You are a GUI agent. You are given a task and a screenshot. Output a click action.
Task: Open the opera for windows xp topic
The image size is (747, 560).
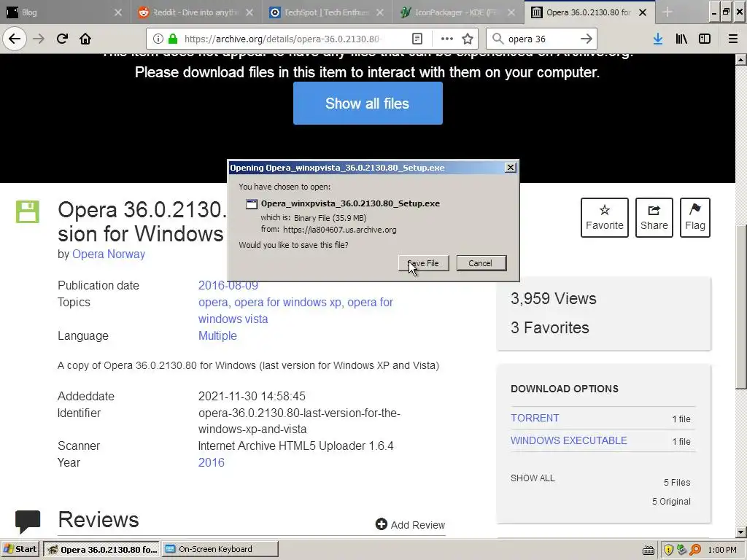[x=287, y=303]
